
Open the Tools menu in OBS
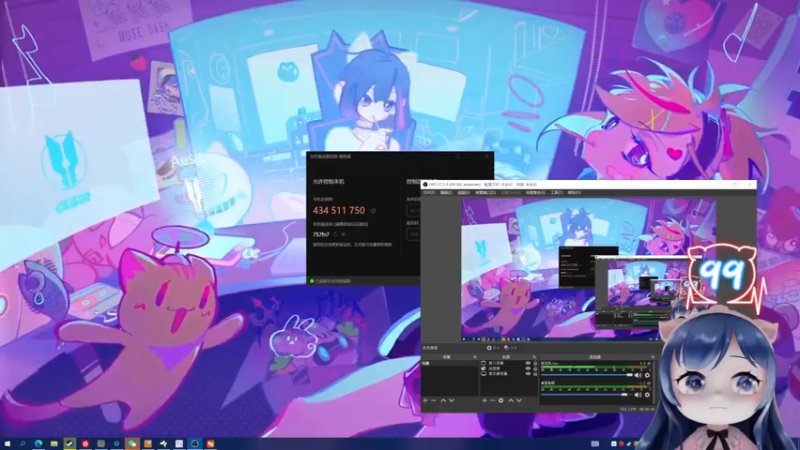click(x=557, y=193)
